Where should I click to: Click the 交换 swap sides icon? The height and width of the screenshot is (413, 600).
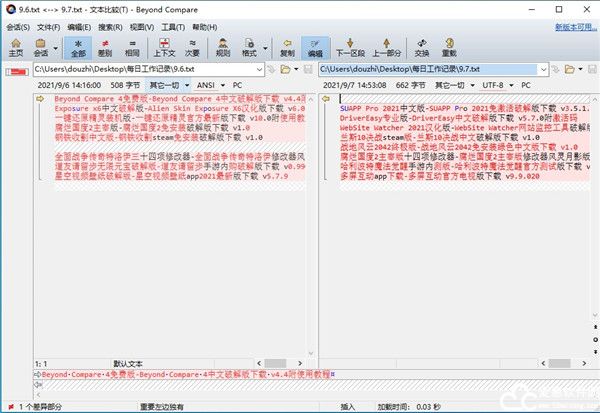(x=422, y=48)
